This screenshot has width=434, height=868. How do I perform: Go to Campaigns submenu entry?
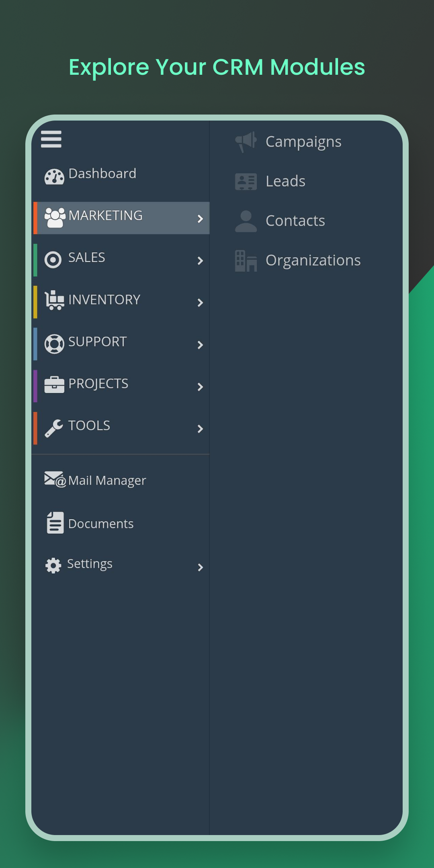(x=304, y=142)
